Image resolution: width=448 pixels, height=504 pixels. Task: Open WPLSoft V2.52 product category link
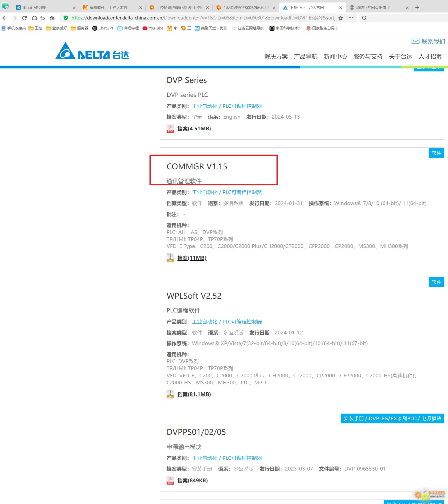pyautogui.click(x=227, y=322)
